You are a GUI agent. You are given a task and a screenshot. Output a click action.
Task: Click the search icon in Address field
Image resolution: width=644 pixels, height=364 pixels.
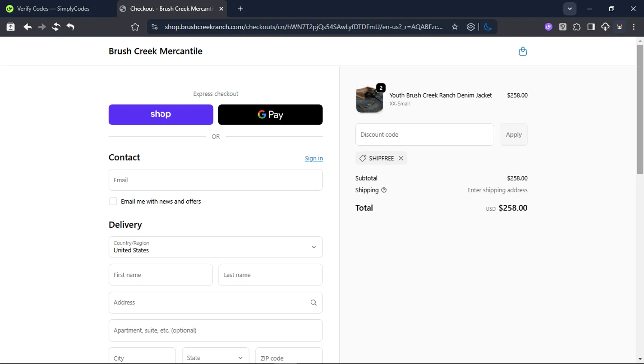pyautogui.click(x=313, y=303)
